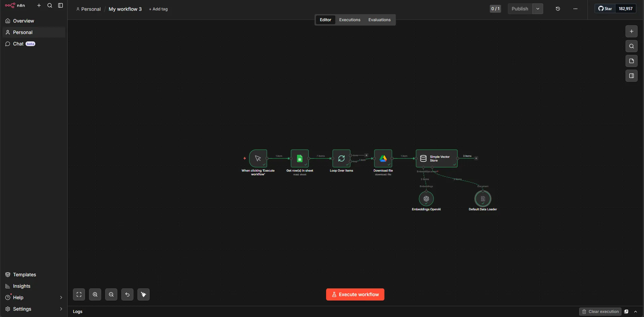Zoom in on the canvas

point(95,294)
